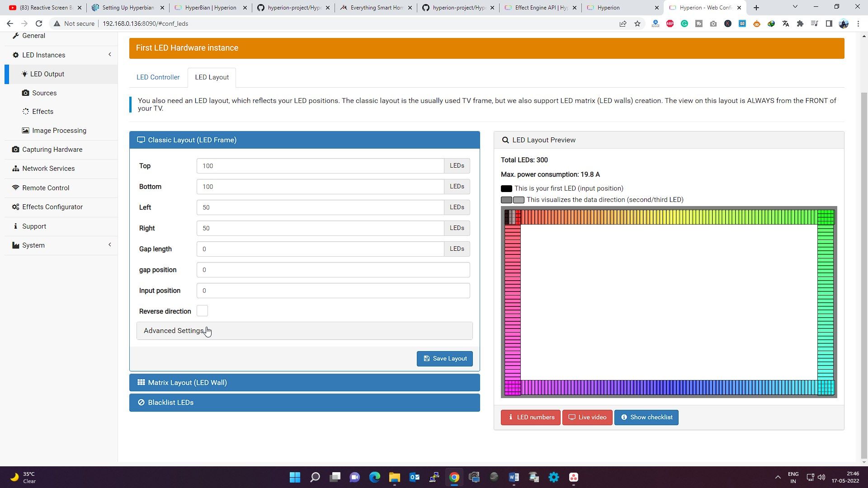Open Network Services sitemap icon
Image resolution: width=868 pixels, height=488 pixels.
(x=16, y=169)
